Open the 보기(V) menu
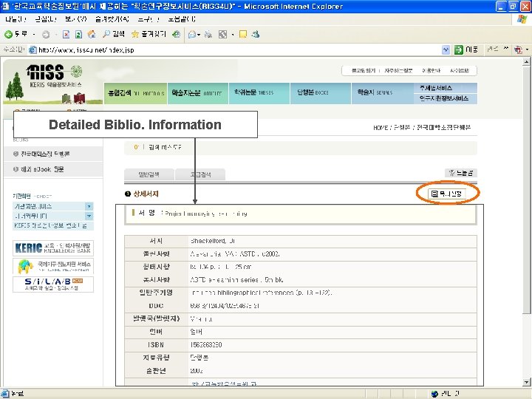This screenshot has width=532, height=399. (x=76, y=19)
